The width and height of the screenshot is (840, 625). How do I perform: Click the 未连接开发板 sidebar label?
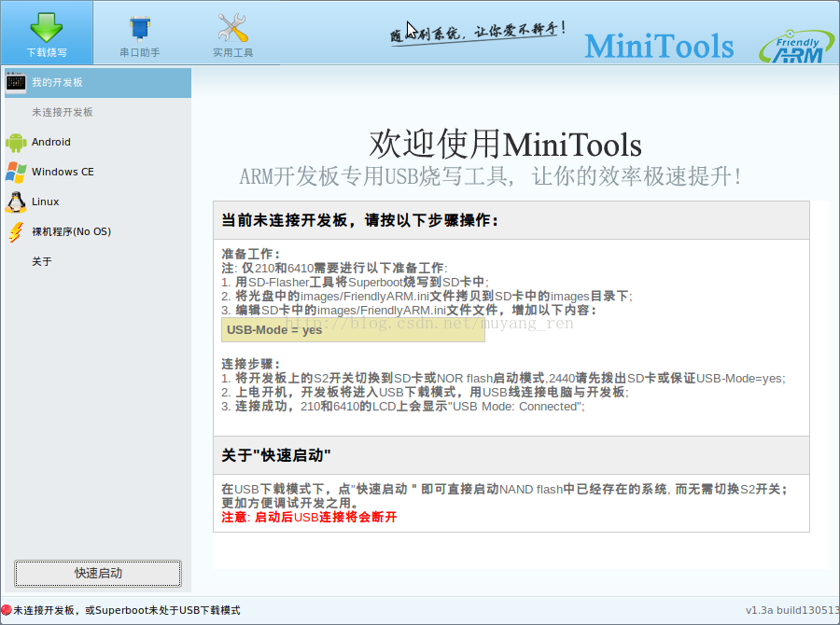click(x=63, y=112)
